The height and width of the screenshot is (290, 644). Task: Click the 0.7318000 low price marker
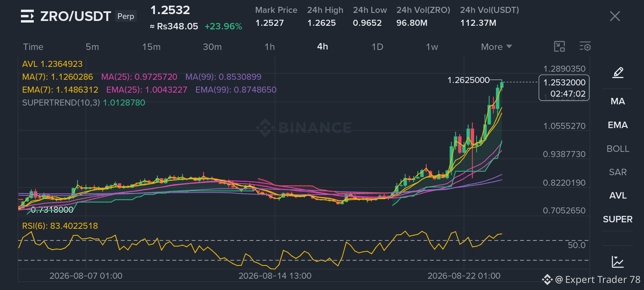(x=52, y=210)
